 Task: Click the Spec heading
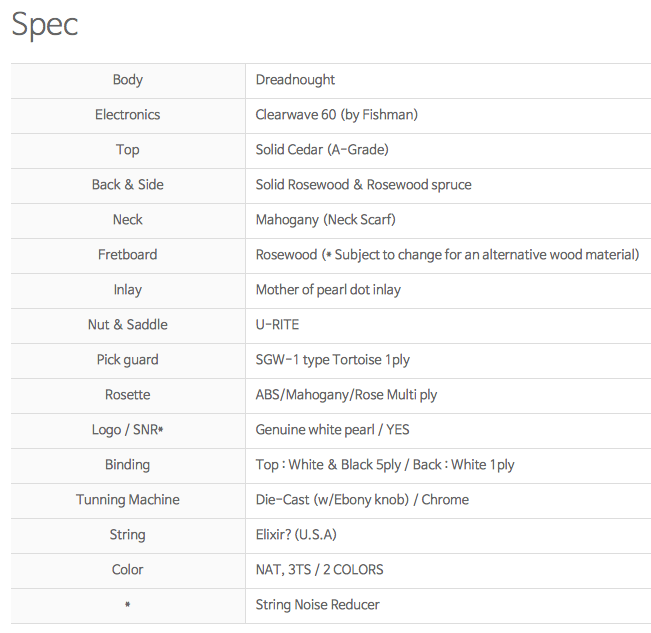(x=45, y=25)
